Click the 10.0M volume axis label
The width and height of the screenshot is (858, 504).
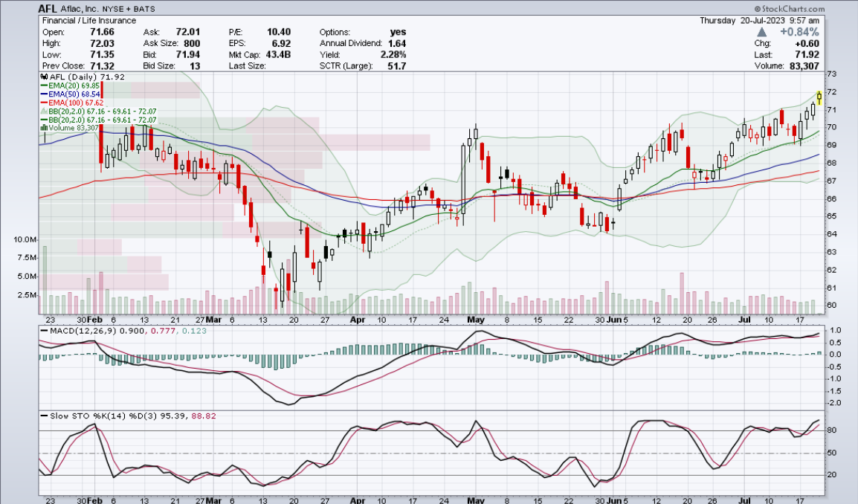click(x=26, y=239)
